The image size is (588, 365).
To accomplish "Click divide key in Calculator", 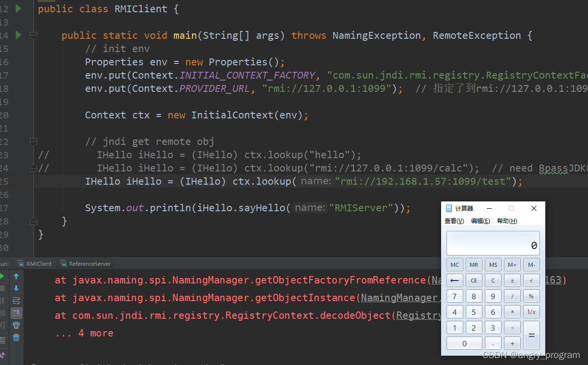I will (x=512, y=296).
